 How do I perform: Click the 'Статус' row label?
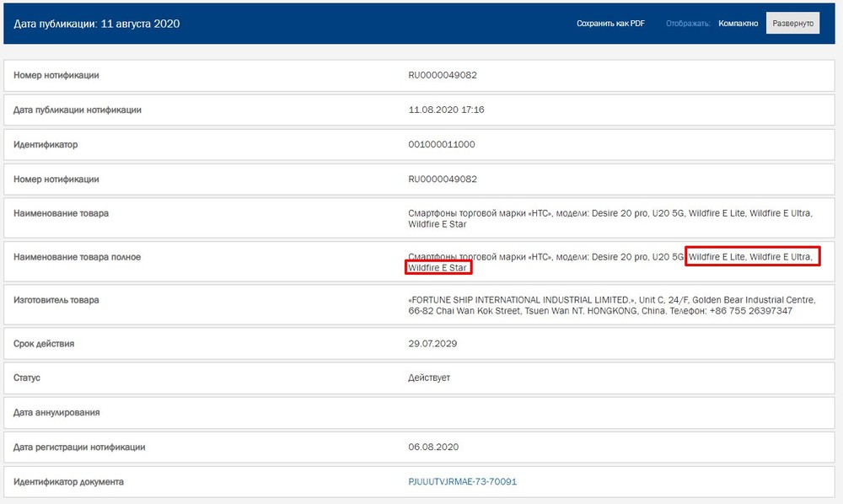(x=27, y=378)
